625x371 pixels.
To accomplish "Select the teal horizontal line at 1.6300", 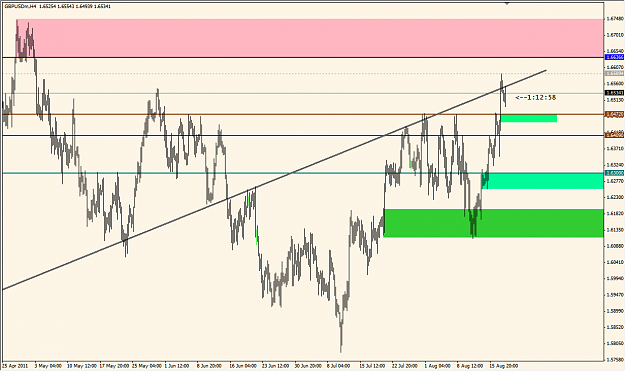I will point(303,173).
